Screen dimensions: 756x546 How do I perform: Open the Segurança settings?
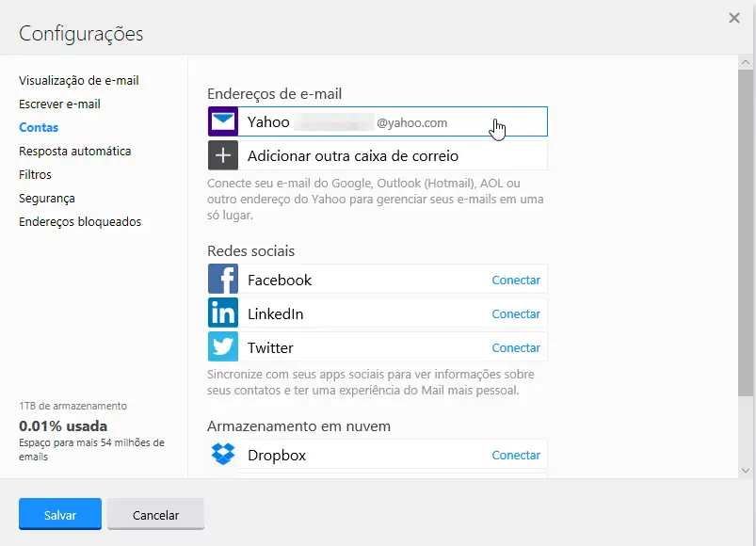pyautogui.click(x=47, y=199)
